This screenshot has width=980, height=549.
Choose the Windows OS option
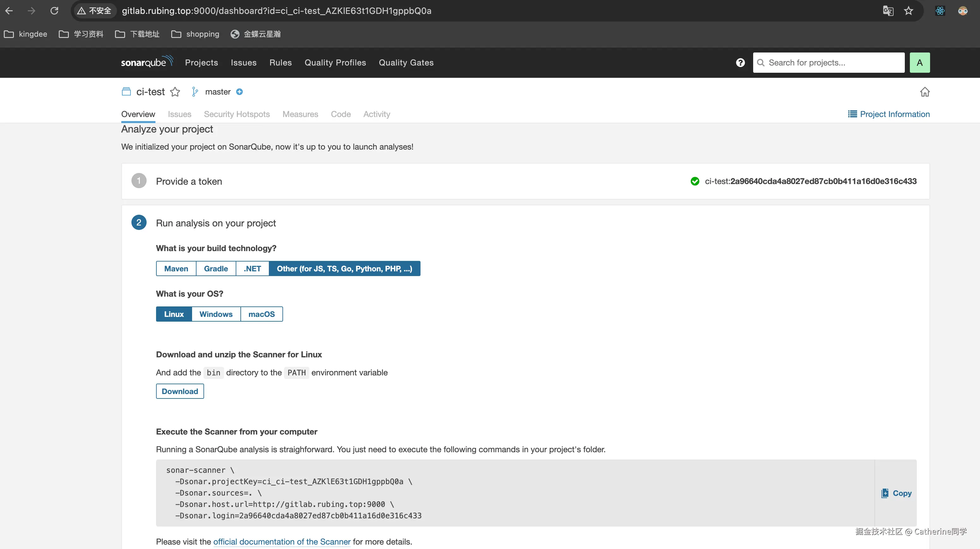pyautogui.click(x=216, y=314)
